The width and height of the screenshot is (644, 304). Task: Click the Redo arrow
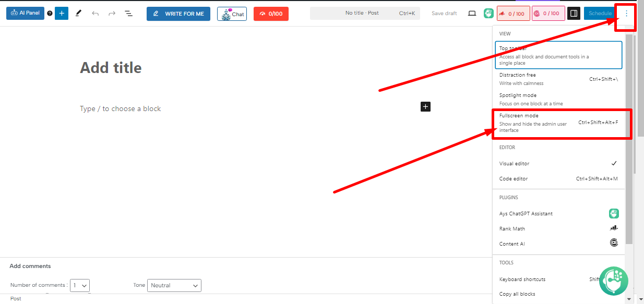coord(112,13)
